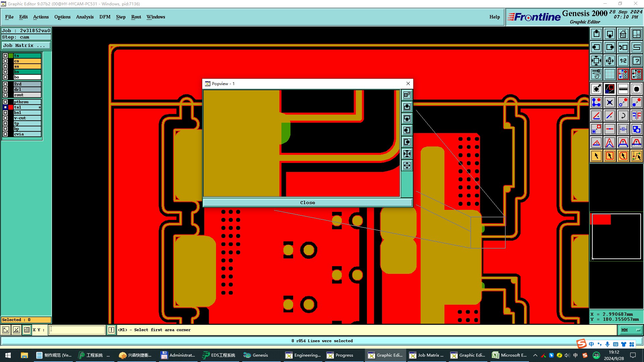This screenshot has width=644, height=362.
Task: Click the mirror features FF icon
Action: click(x=636, y=116)
